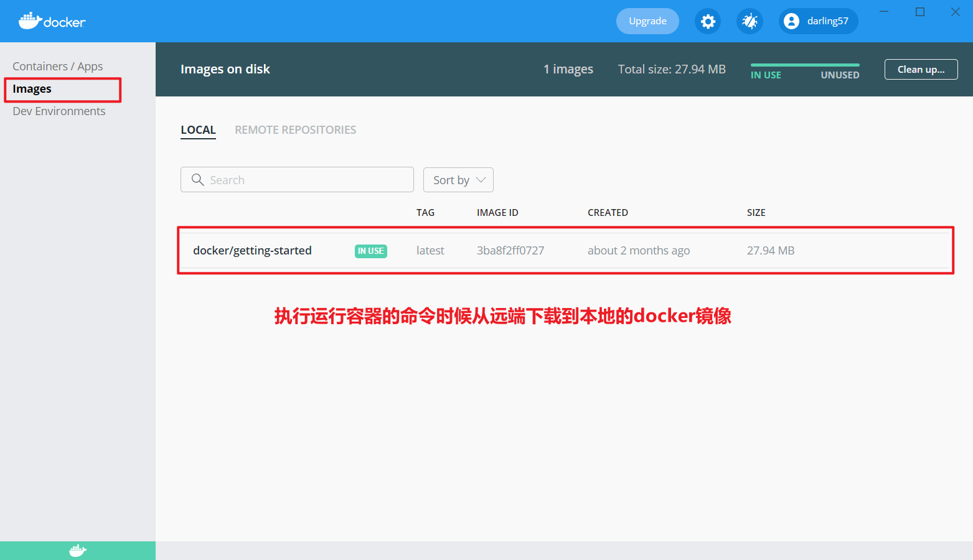Viewport: 973px width, 560px height.
Task: Click the UNUSED usage label
Action: coord(840,75)
